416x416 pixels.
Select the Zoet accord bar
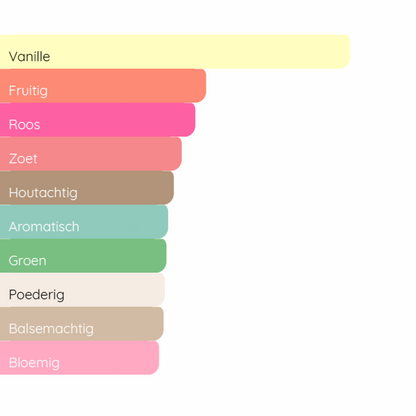coord(91,154)
